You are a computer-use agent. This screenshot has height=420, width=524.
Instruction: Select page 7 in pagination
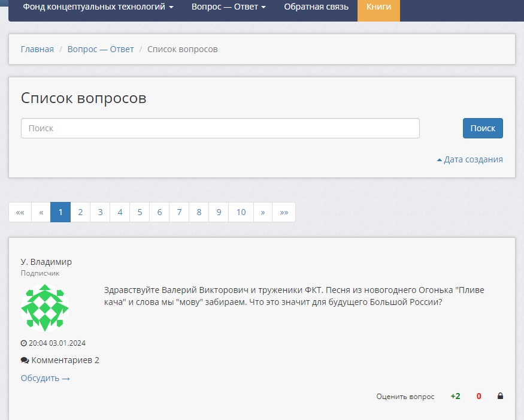[179, 212]
